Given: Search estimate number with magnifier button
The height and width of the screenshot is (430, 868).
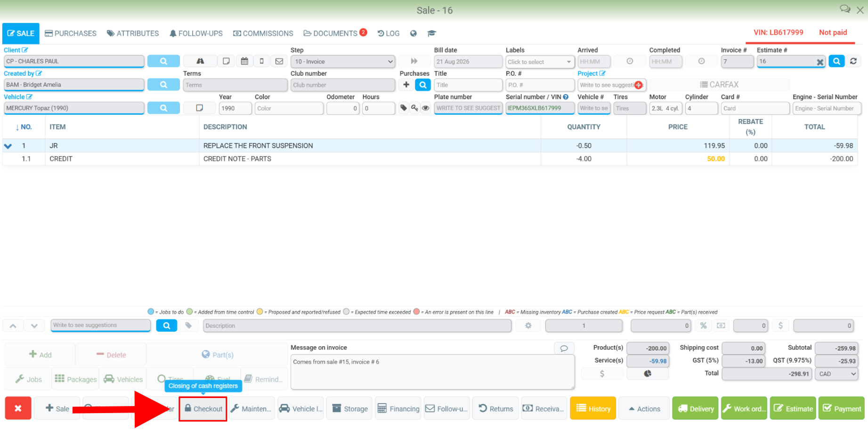Looking at the screenshot, I should point(836,61).
